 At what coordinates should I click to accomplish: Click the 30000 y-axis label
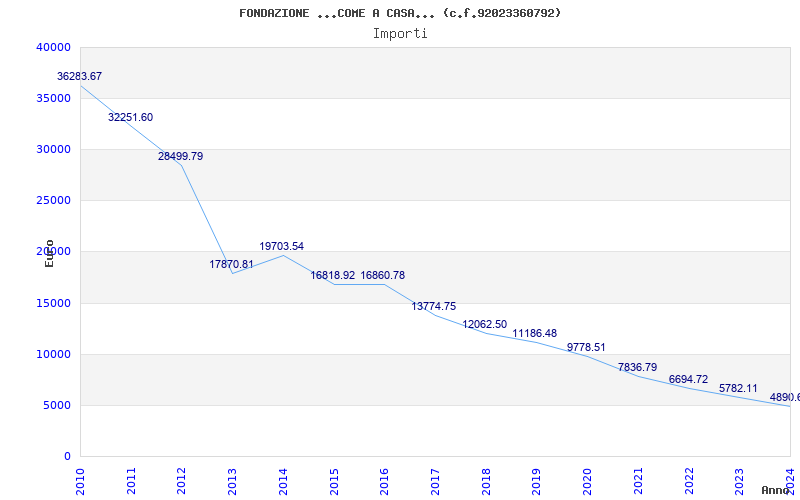(53, 149)
